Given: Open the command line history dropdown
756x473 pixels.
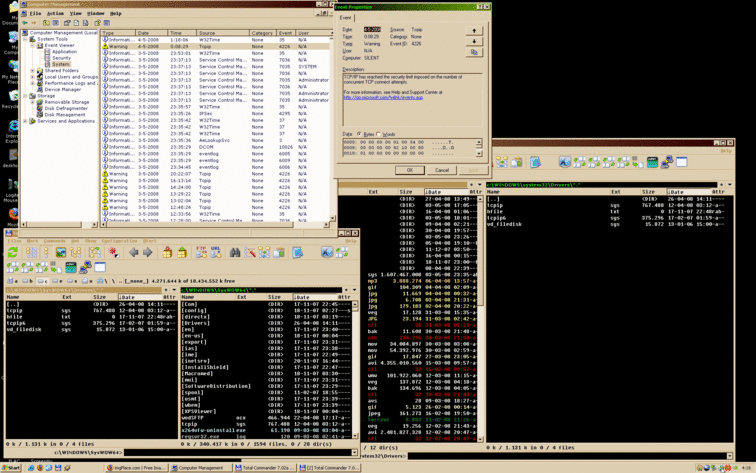Looking at the screenshot, I should (354, 452).
